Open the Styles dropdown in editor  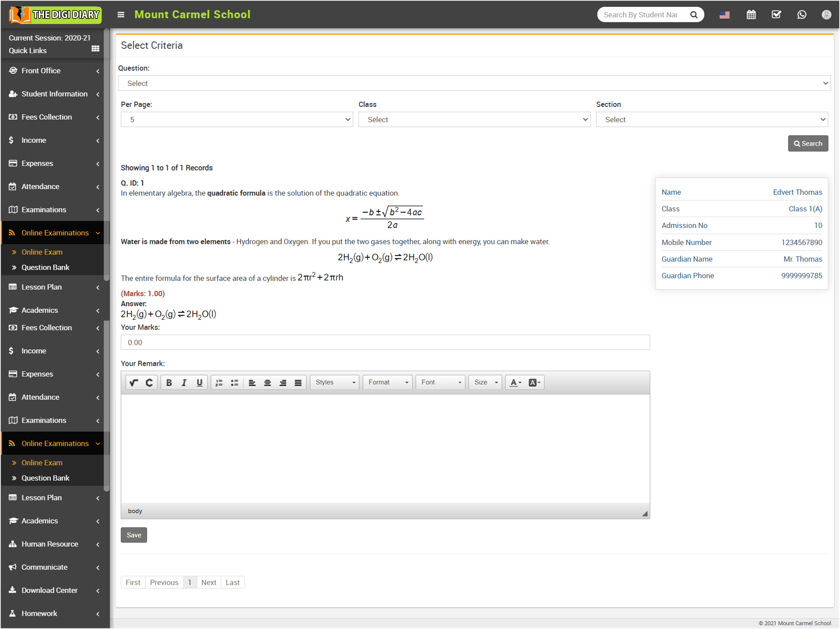tap(335, 383)
